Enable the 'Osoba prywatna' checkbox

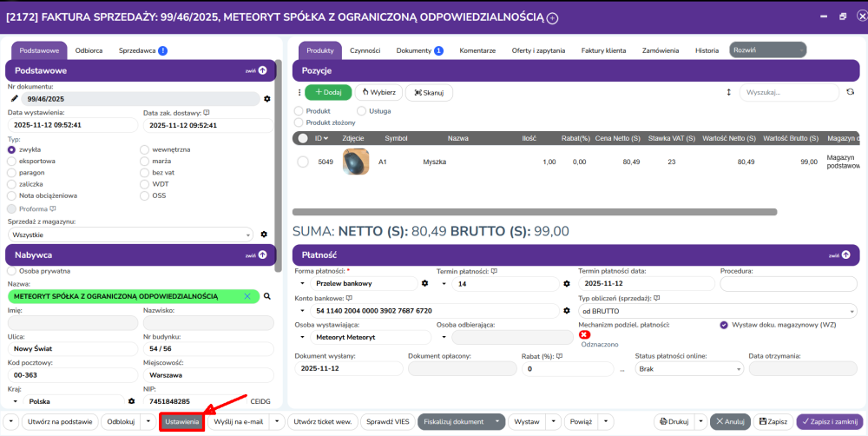click(11, 271)
